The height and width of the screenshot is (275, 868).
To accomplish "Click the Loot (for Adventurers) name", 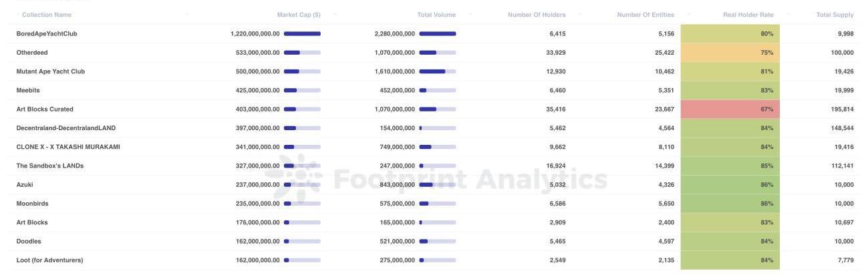I will (49, 260).
